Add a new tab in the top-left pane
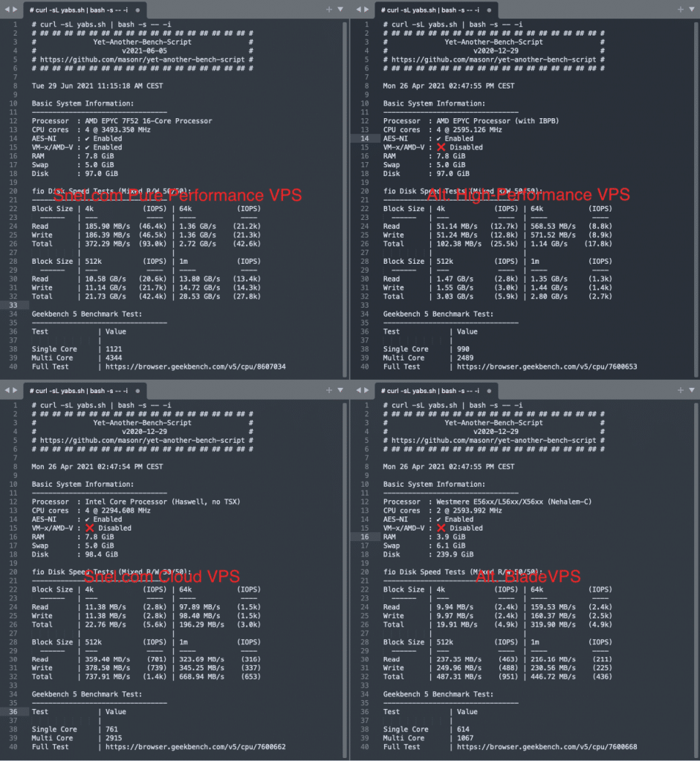The height and width of the screenshot is (761, 700). (329, 9)
